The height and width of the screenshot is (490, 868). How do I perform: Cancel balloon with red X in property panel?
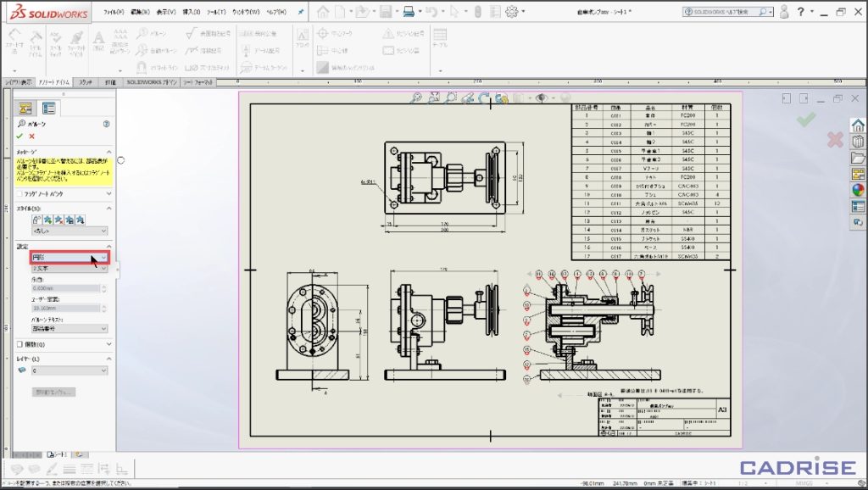pyautogui.click(x=32, y=136)
